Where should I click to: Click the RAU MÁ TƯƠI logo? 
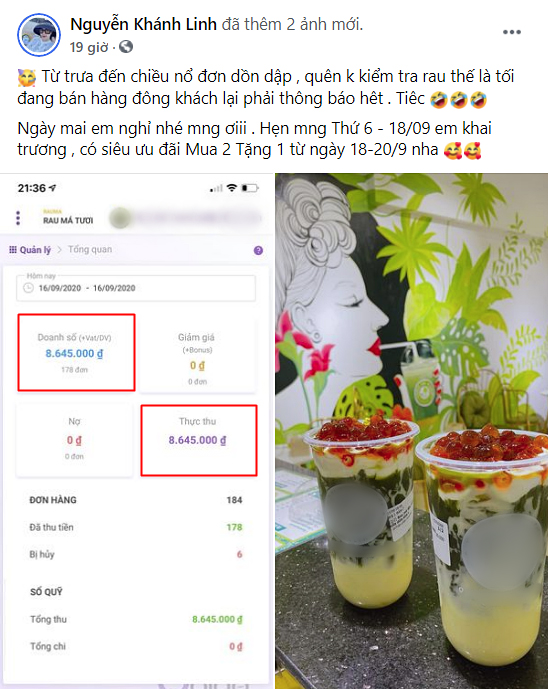pyautogui.click(x=68, y=217)
